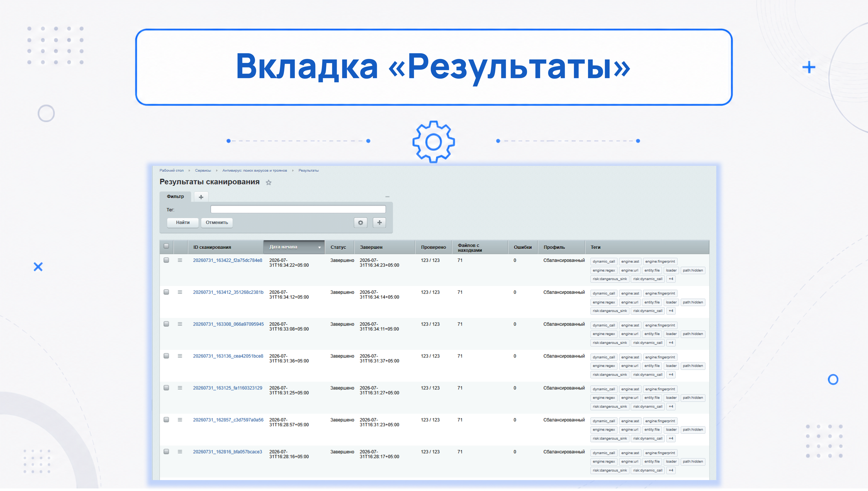Open row menu for scan 20260731_163422_f2a75dc784e8

click(180, 260)
